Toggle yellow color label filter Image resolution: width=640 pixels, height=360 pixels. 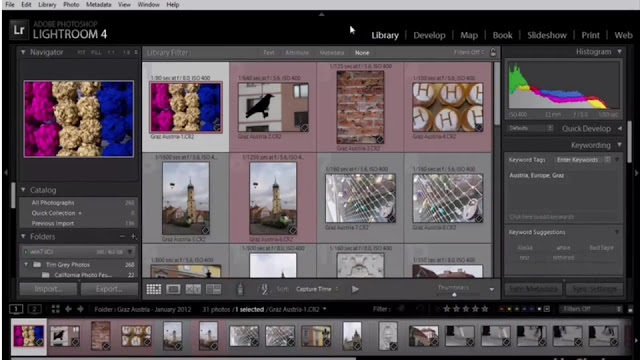click(x=509, y=309)
